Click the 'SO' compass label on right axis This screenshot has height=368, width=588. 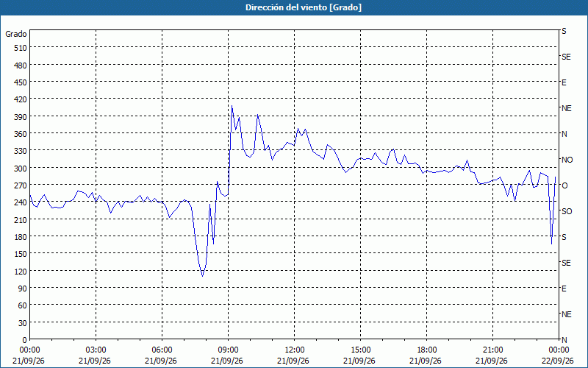(x=567, y=211)
